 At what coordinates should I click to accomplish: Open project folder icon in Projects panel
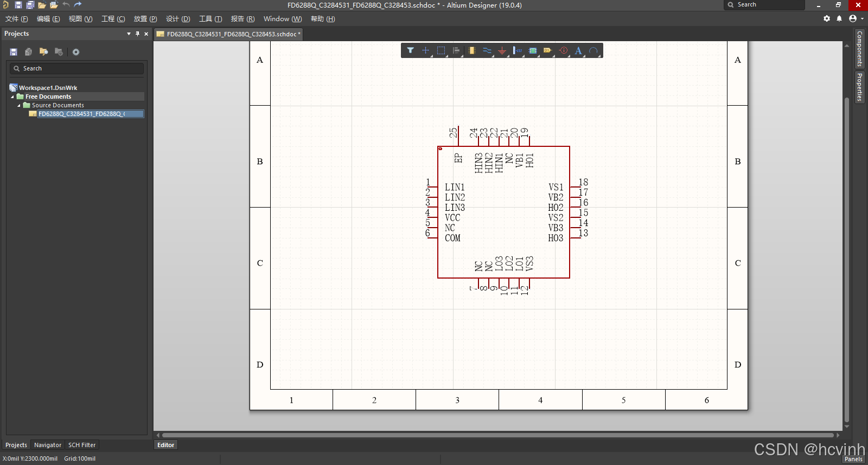(x=43, y=52)
